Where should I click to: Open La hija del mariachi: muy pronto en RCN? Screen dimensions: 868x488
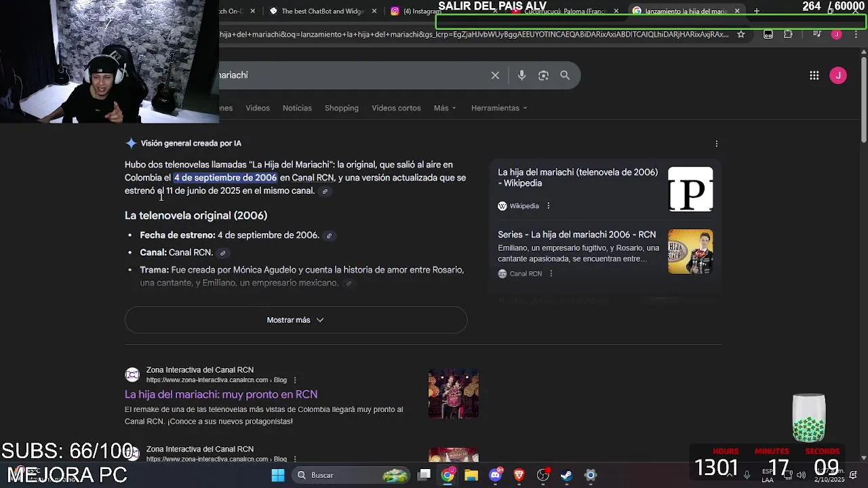point(221,394)
